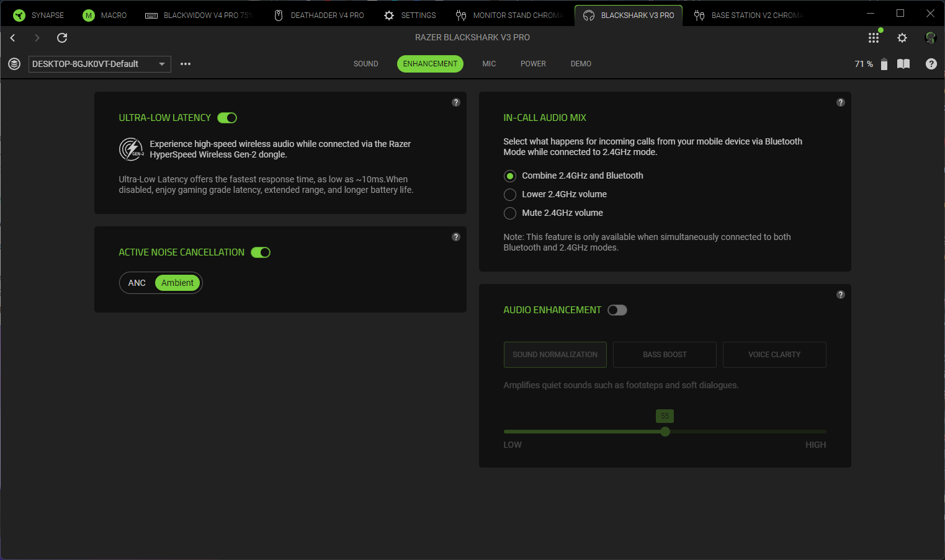Choose Voice Clarity enhancement

coord(774,355)
